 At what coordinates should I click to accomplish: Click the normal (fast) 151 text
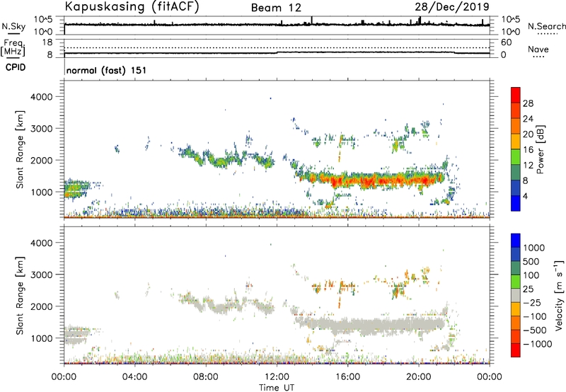click(107, 70)
